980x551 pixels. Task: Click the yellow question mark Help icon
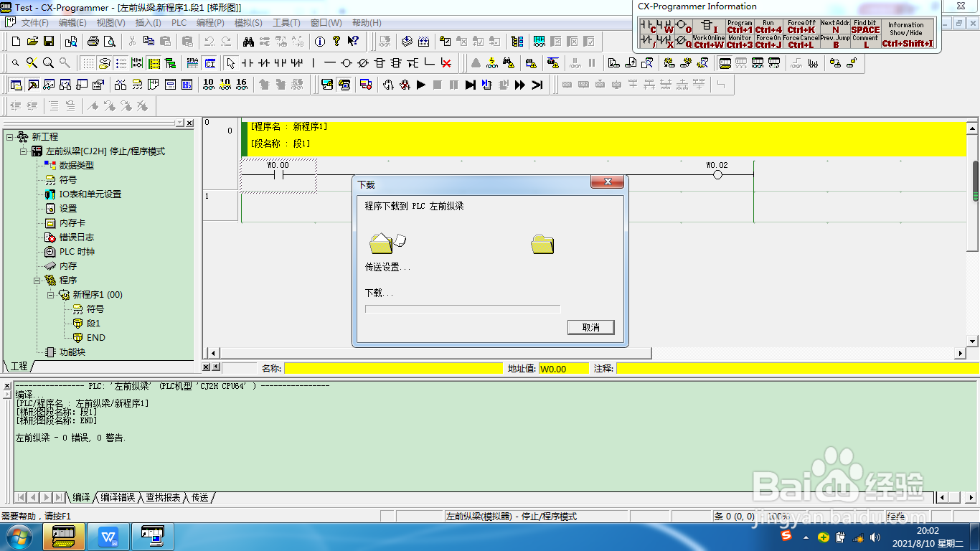pyautogui.click(x=336, y=41)
